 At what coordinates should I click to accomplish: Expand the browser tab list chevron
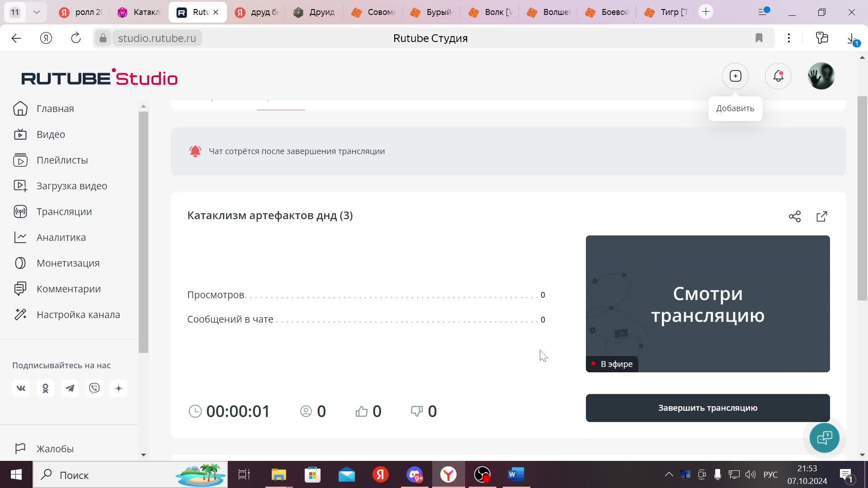tap(37, 12)
